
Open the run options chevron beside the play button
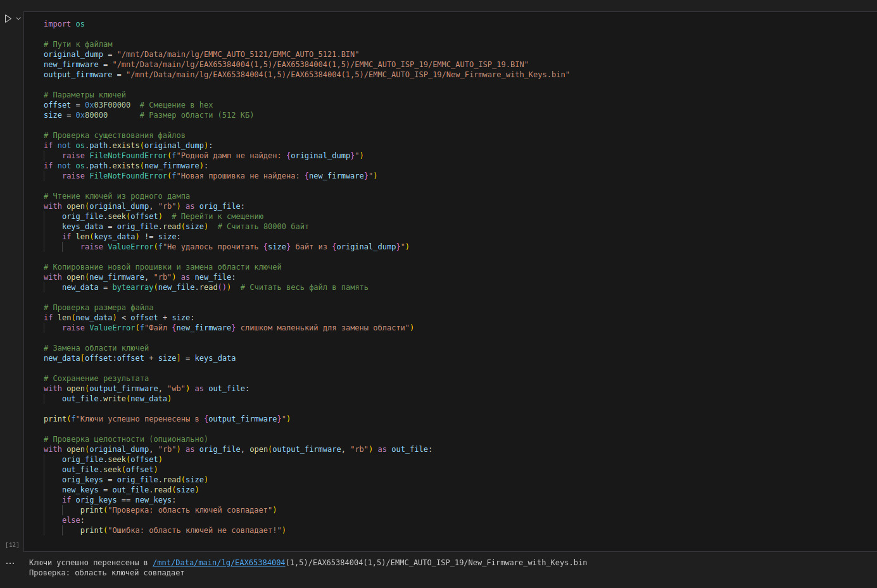pos(18,19)
